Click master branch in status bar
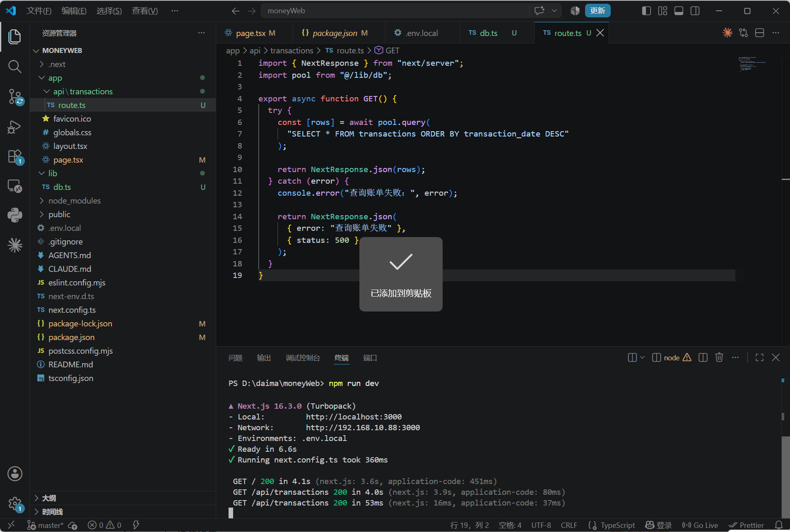 [x=46, y=525]
